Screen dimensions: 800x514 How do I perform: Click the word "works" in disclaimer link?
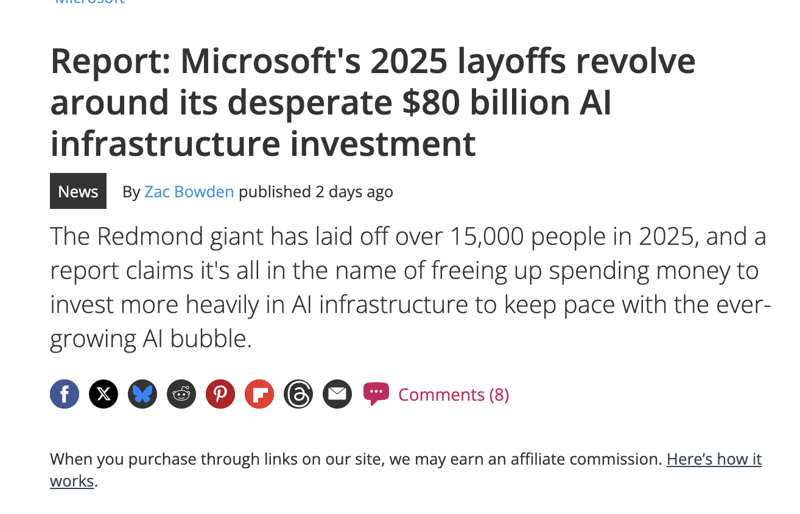72,481
